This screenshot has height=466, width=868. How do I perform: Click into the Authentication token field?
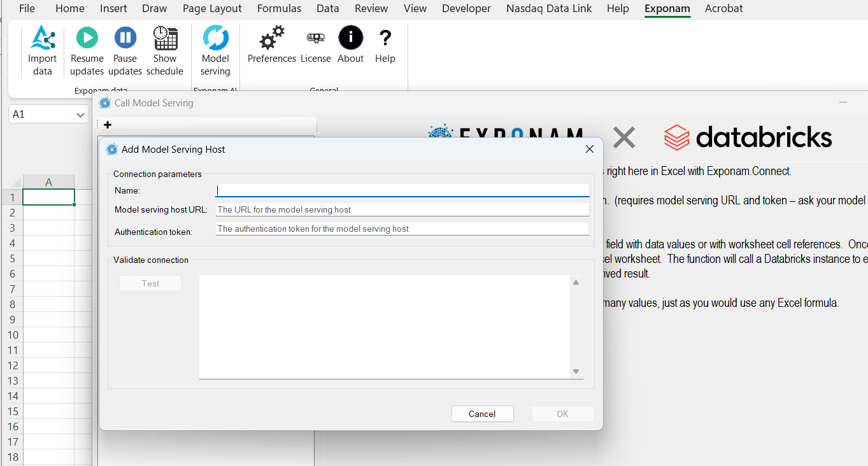402,229
